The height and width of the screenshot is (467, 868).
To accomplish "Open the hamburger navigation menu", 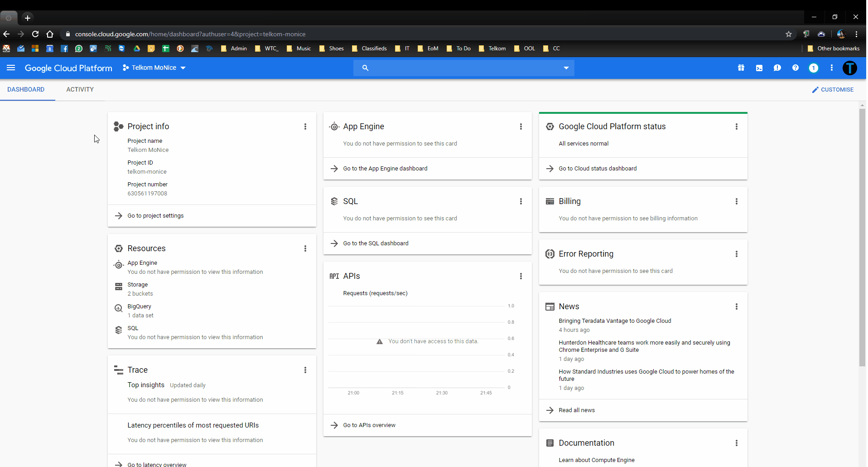I will point(11,68).
